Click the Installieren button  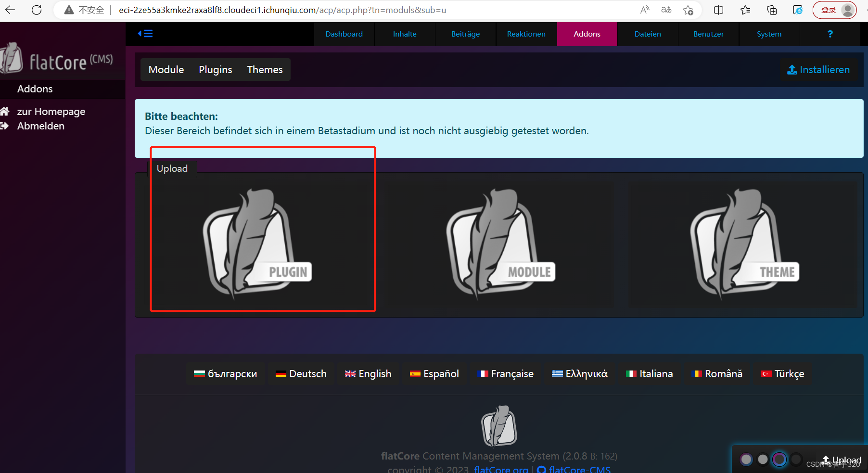point(818,70)
